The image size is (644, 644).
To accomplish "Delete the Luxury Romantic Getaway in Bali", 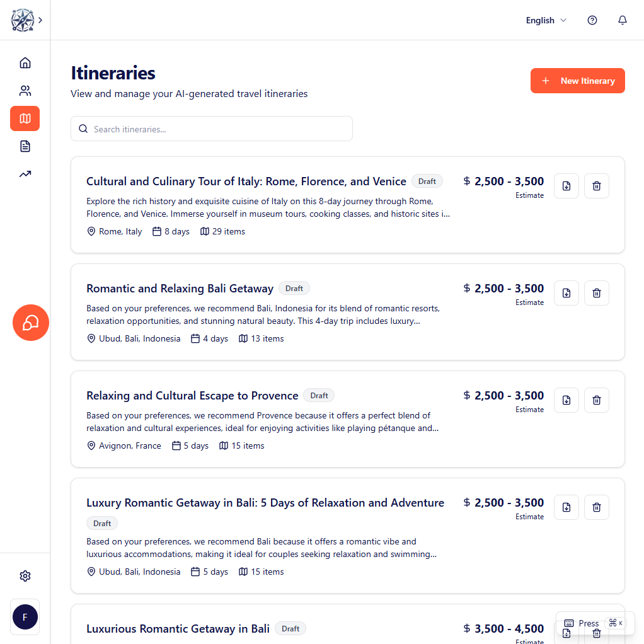I will [x=596, y=507].
